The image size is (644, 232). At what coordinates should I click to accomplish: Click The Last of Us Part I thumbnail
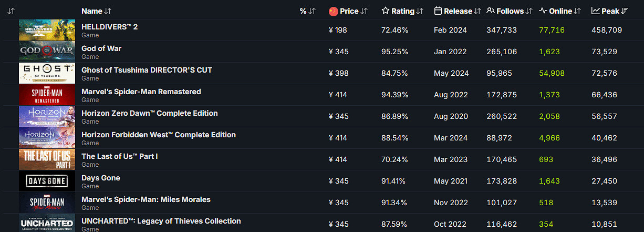pos(47,159)
